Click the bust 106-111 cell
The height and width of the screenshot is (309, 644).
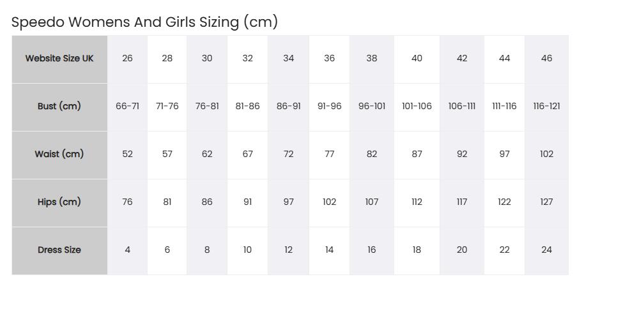pyautogui.click(x=462, y=106)
